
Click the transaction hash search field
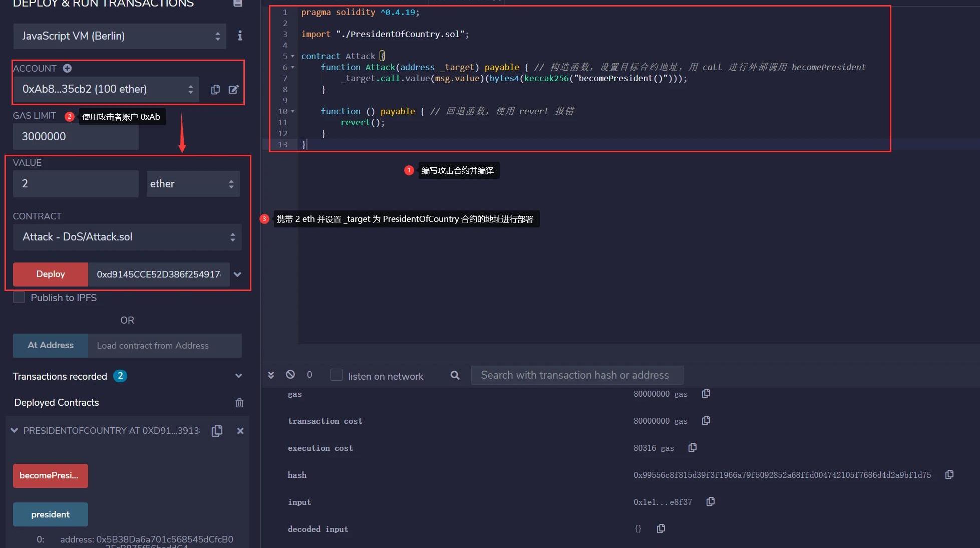(576, 375)
